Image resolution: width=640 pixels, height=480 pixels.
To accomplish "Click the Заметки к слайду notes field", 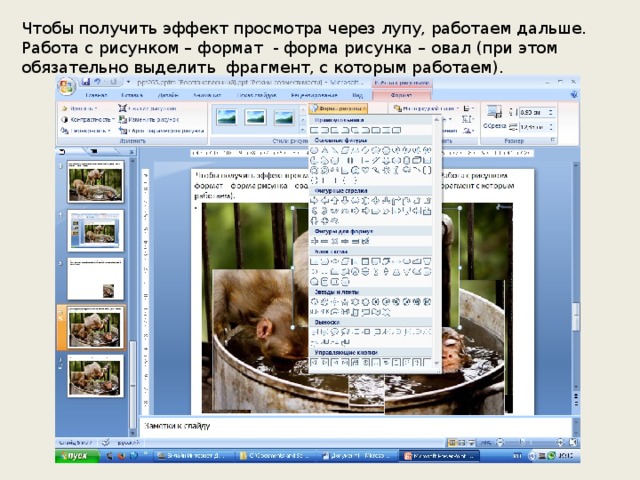I will 355,427.
